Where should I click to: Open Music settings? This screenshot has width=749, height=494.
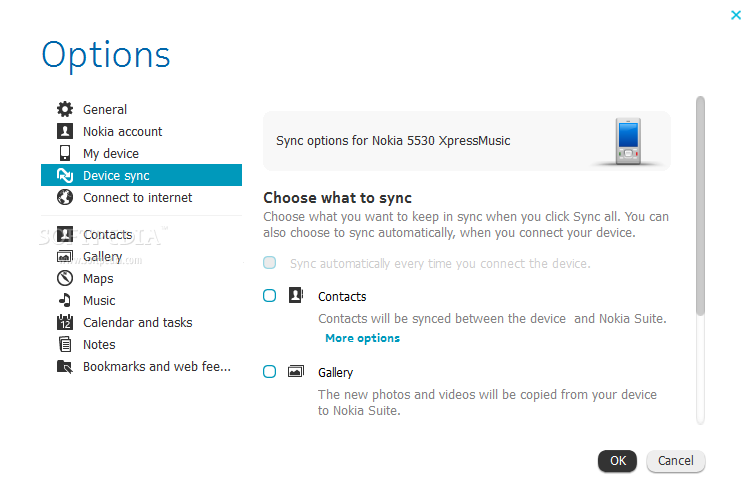(141, 301)
